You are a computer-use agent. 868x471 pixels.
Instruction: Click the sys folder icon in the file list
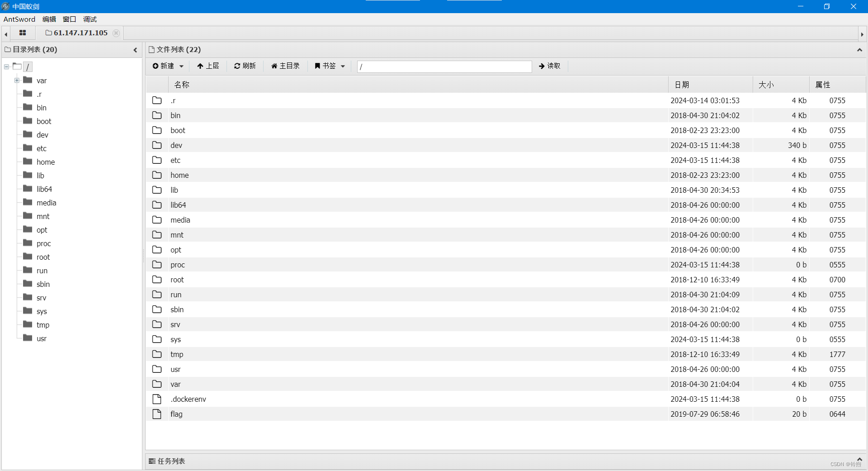point(157,339)
